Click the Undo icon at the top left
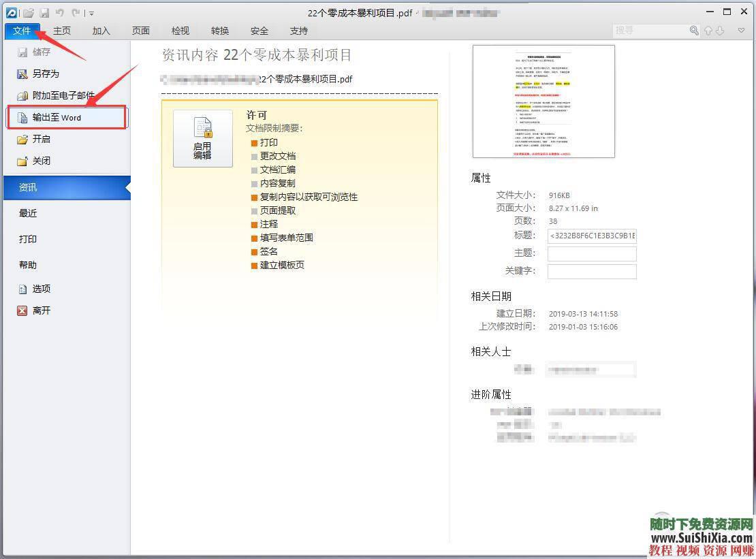 pos(61,12)
